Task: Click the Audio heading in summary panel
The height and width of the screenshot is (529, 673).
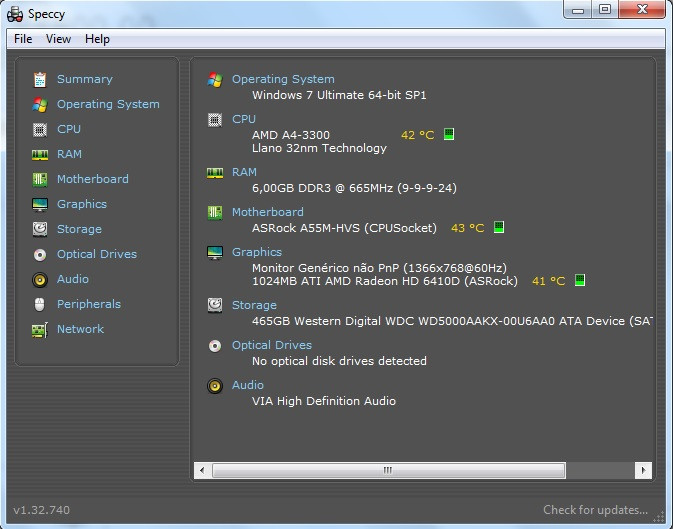Action: coord(248,385)
